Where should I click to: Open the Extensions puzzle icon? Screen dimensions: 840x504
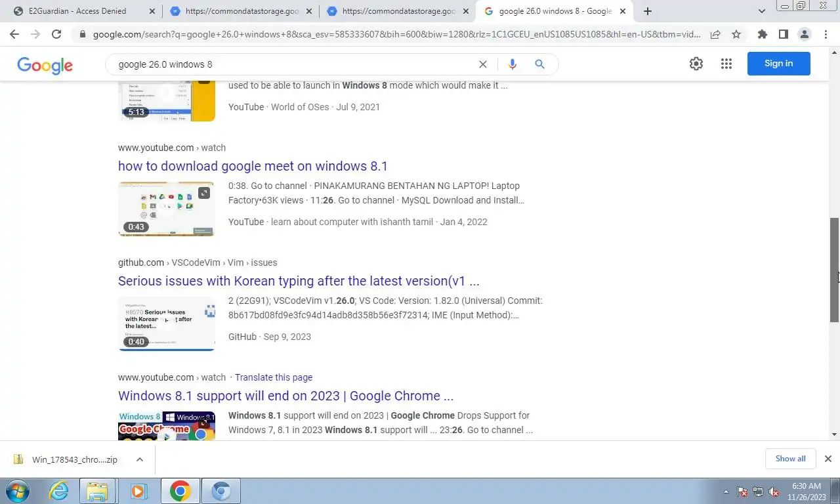762,34
